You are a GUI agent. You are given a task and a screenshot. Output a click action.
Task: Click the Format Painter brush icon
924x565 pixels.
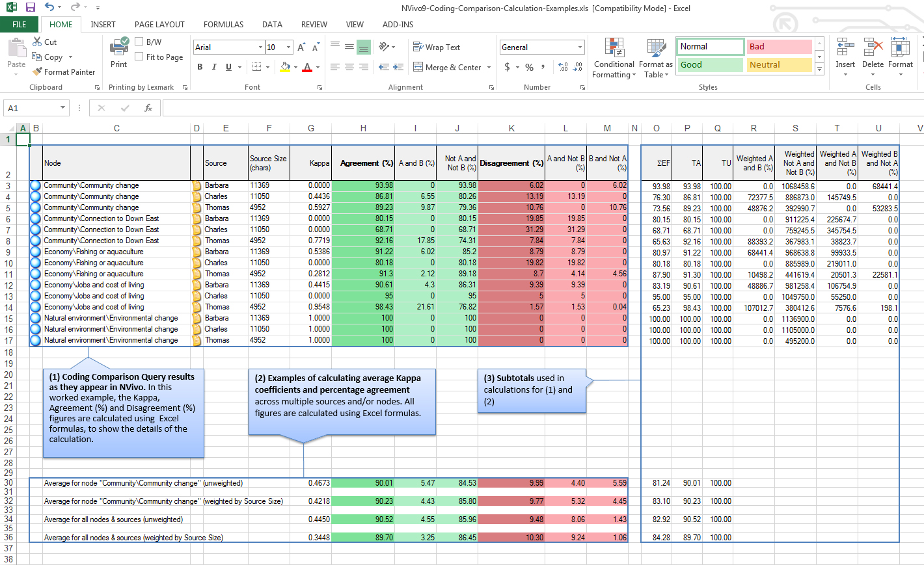[x=38, y=72]
